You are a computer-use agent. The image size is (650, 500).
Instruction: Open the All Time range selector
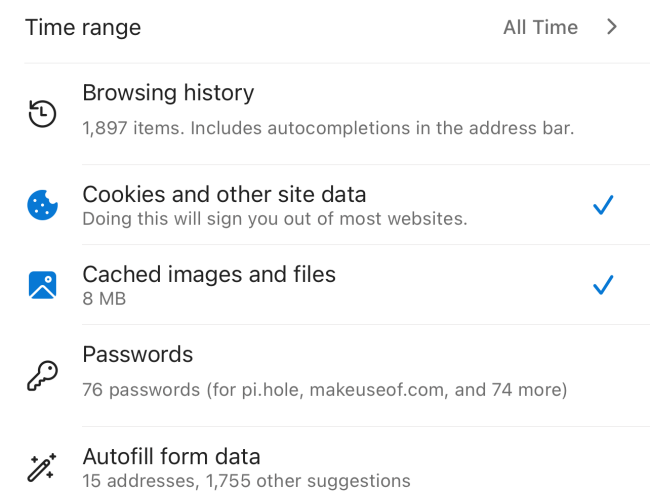(x=540, y=27)
